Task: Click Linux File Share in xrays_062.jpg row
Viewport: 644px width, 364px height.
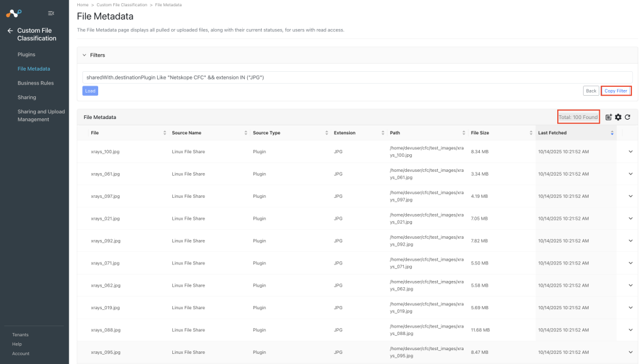Action: [188, 285]
